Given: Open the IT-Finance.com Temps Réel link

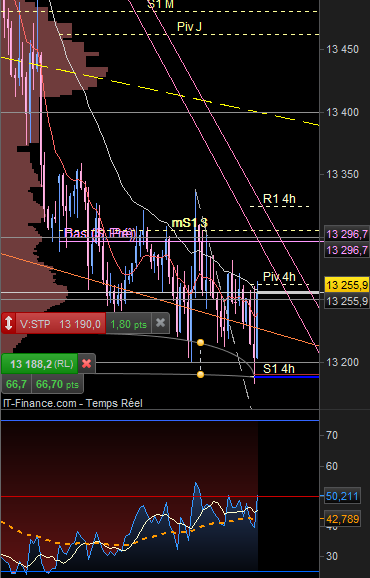Looking at the screenshot, I should (73, 403).
